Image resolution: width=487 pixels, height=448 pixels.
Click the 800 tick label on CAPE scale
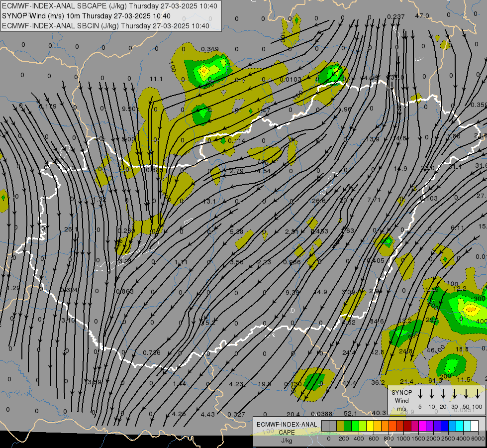click(389, 439)
